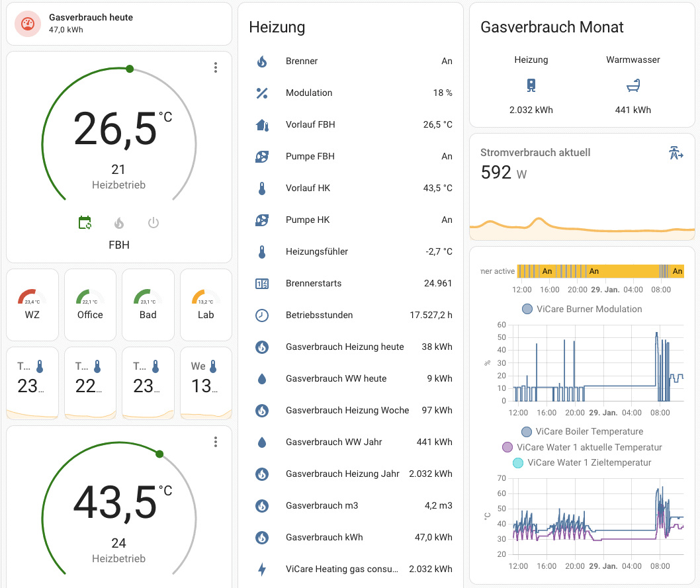The height and width of the screenshot is (588, 700).
Task: Open the FBH thermostat three-dot menu
Action: [216, 67]
